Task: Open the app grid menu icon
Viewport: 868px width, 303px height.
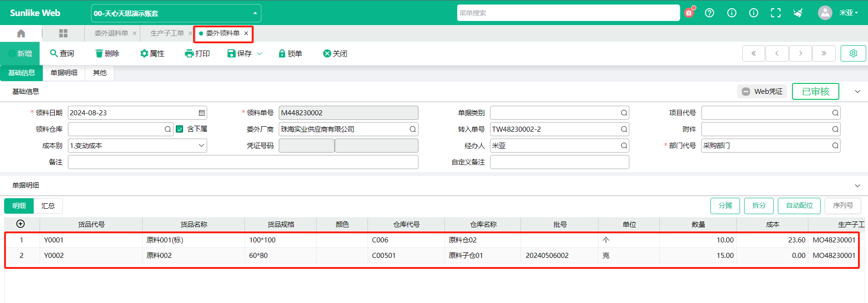Action: click(63, 33)
